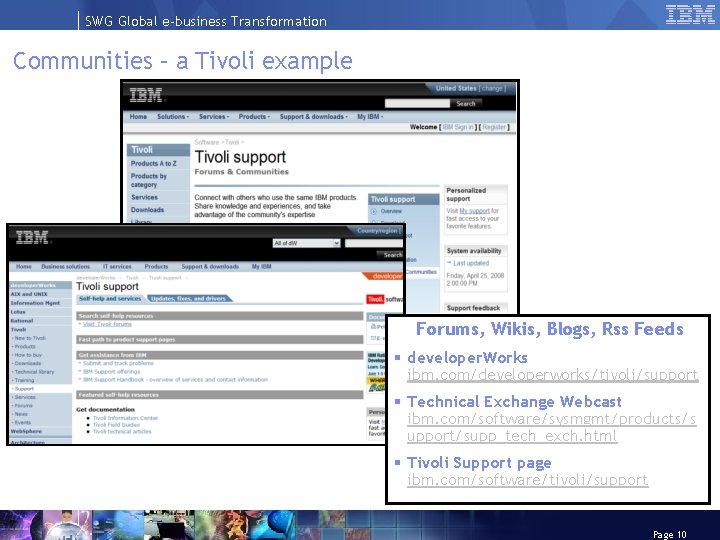Click the IBM logo on the Forums & Communities page
Screen dimensions: 720x540
tap(146, 95)
